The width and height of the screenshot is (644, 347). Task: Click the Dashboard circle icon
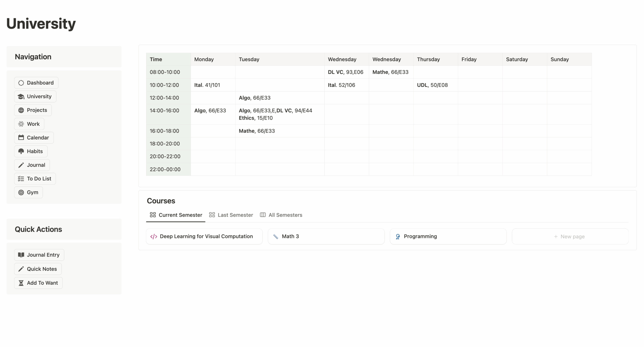pos(21,83)
